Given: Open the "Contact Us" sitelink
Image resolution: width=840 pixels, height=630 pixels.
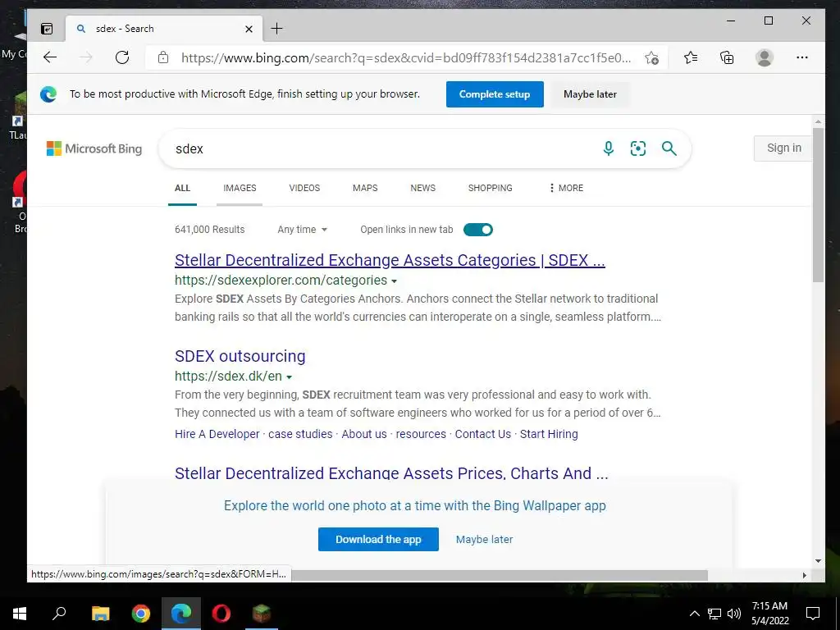Looking at the screenshot, I should (482, 434).
